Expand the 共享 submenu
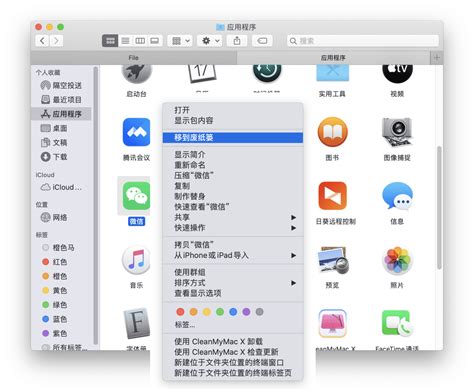 [233, 217]
